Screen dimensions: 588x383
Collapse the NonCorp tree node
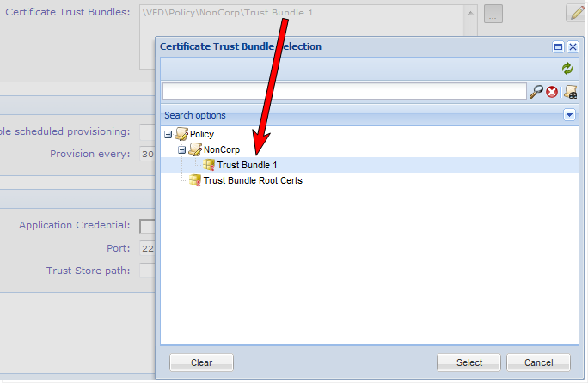pyautogui.click(x=182, y=150)
